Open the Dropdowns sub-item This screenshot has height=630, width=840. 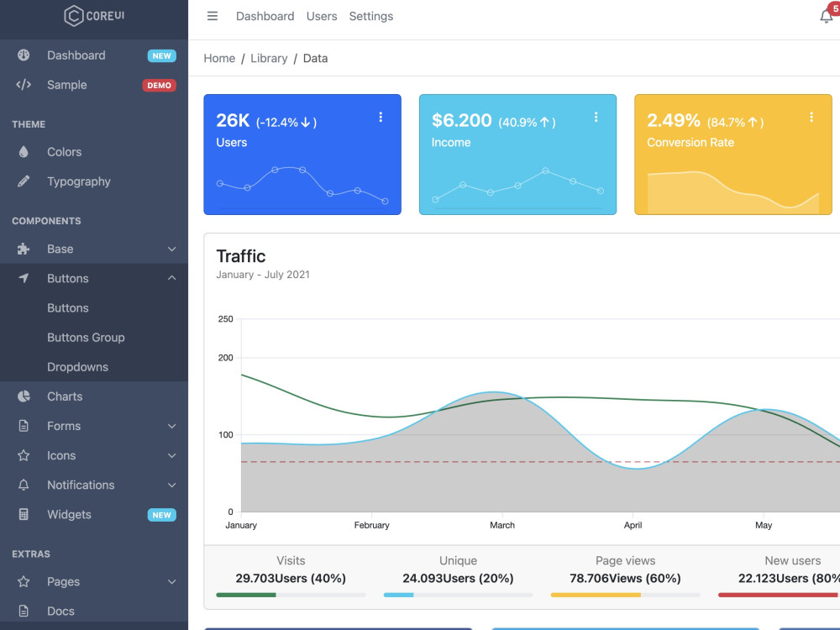[x=94, y=367]
